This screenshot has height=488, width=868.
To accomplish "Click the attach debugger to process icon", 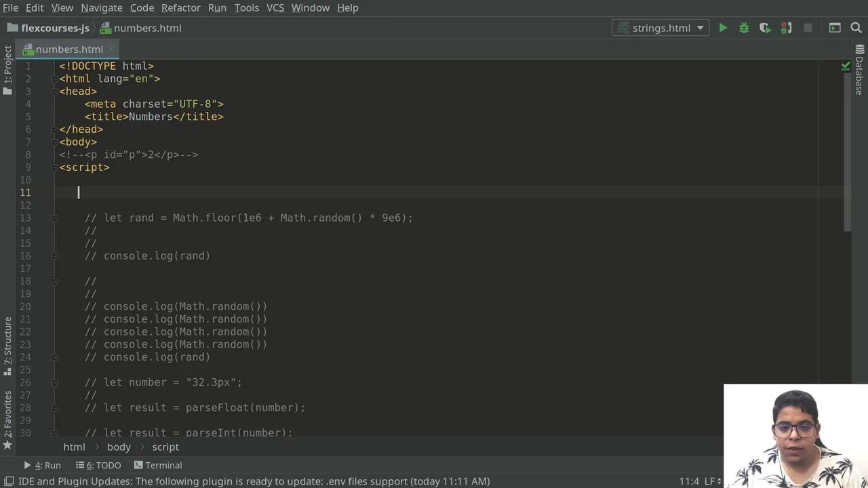I will pos(786,28).
